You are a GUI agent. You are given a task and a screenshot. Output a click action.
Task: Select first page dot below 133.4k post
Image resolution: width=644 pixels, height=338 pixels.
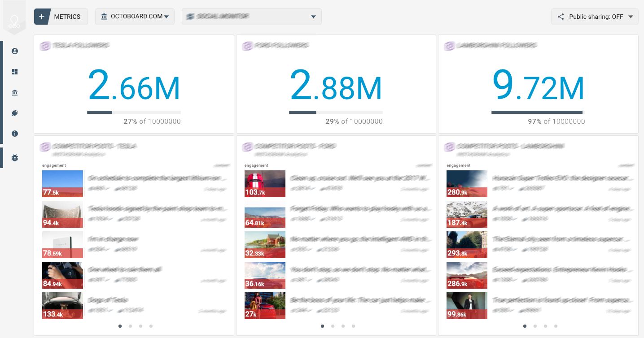point(120,326)
